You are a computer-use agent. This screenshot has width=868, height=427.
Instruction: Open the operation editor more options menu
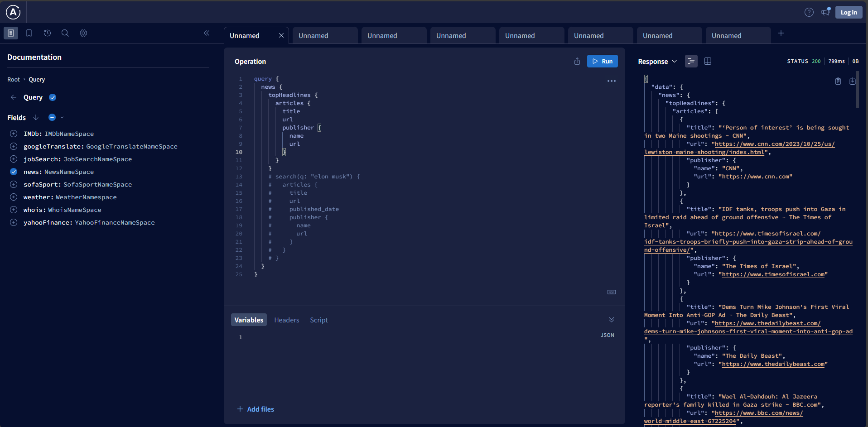612,81
